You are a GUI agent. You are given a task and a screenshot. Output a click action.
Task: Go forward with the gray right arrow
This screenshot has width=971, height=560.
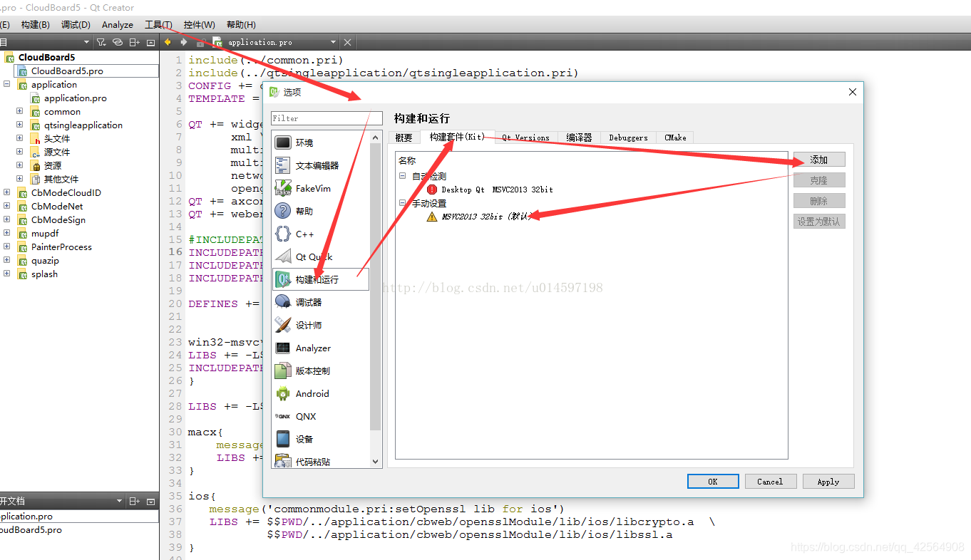pyautogui.click(x=184, y=42)
